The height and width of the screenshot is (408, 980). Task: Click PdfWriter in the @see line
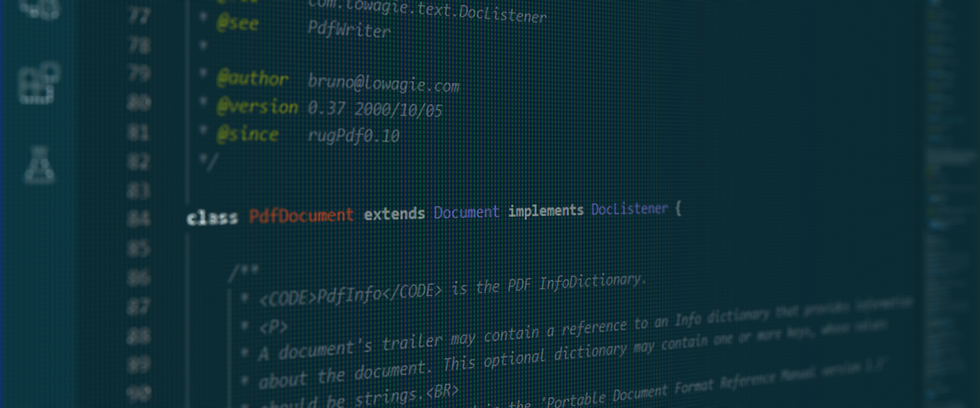(x=349, y=30)
